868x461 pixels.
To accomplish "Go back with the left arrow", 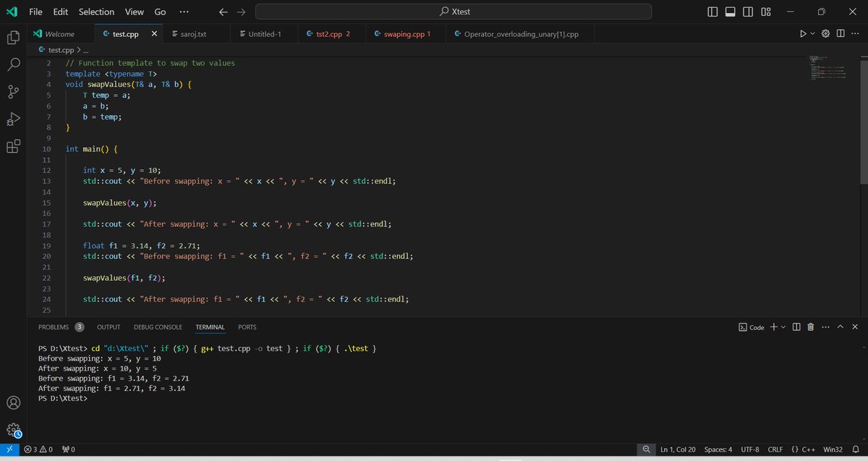I will coord(224,12).
